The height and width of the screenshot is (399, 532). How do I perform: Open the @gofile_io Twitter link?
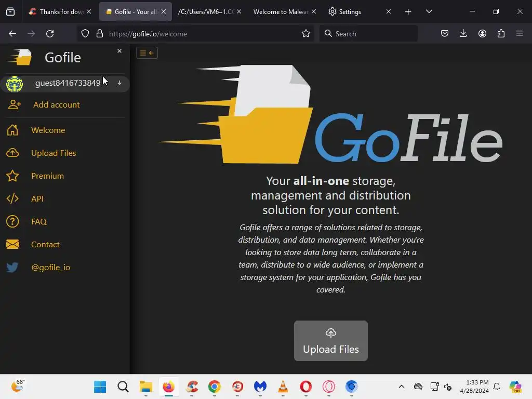(50, 268)
